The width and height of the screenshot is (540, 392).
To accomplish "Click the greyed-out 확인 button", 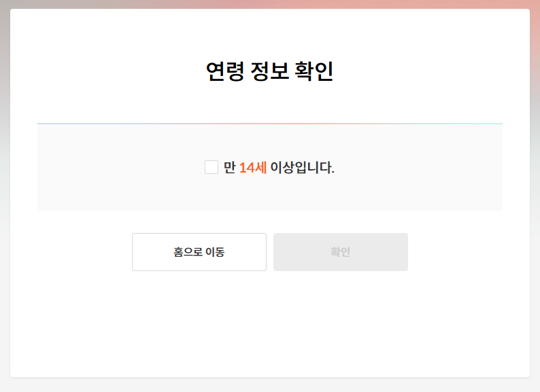I will 341,252.
